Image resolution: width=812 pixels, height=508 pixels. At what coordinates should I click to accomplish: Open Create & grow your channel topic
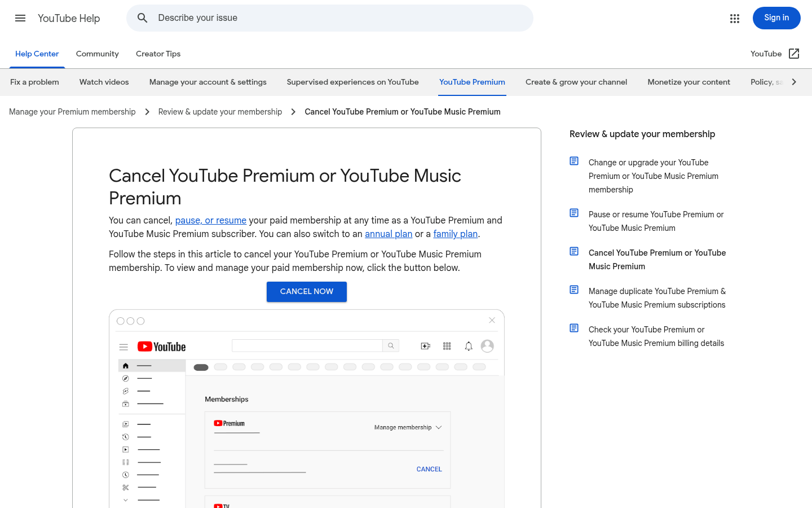click(576, 82)
